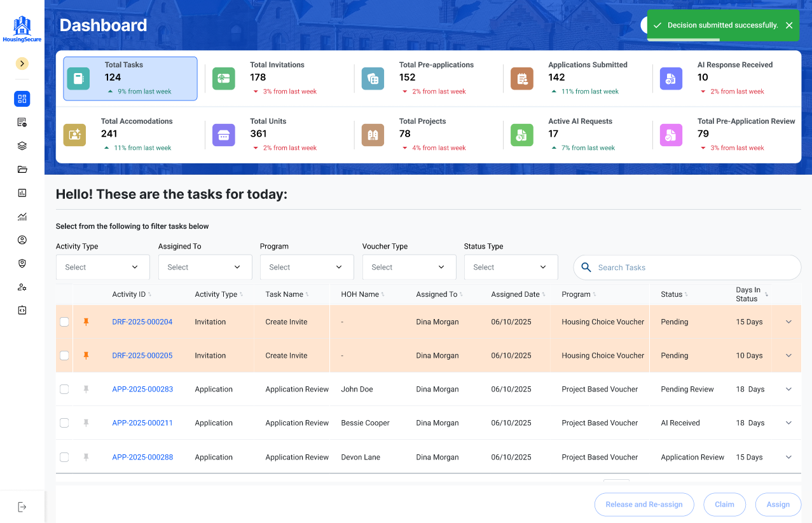Tick the checkbox for Devon Lane's row

click(64, 457)
